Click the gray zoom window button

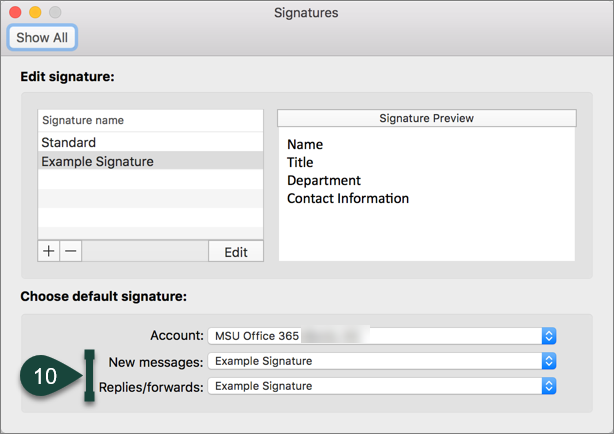click(x=54, y=13)
